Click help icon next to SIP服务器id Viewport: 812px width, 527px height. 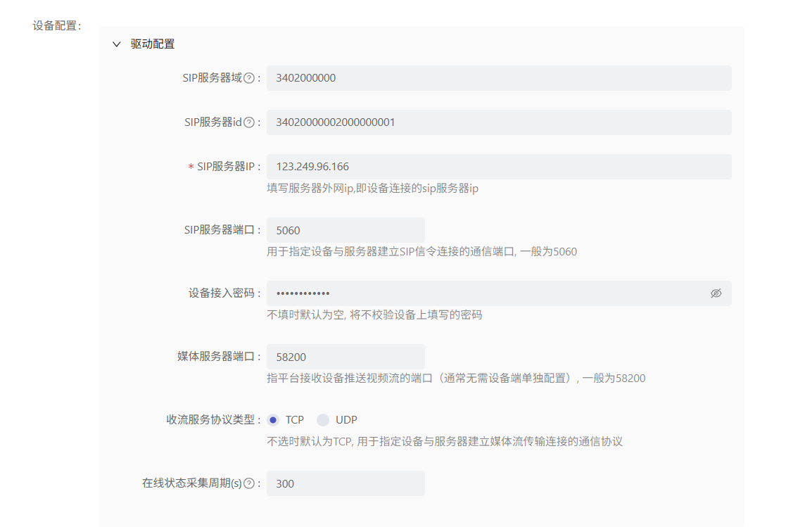pyautogui.click(x=248, y=122)
